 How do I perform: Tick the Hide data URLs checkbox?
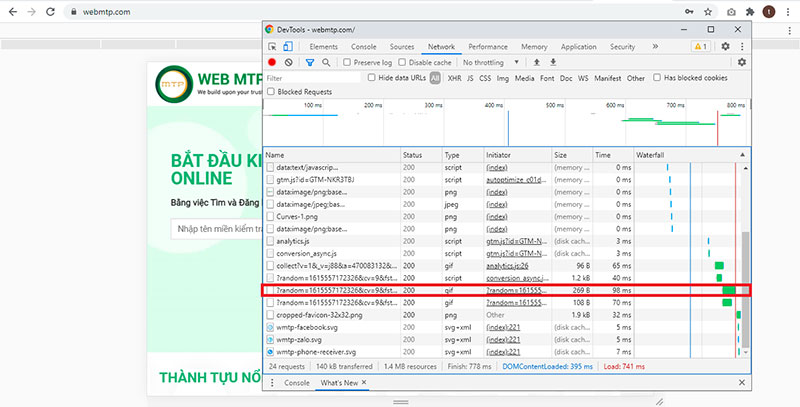371,77
